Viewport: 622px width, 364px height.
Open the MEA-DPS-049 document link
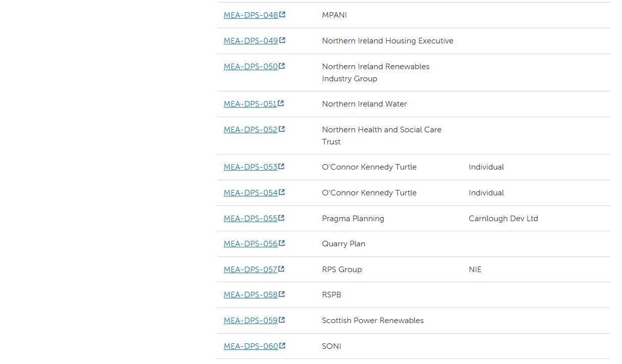click(251, 41)
